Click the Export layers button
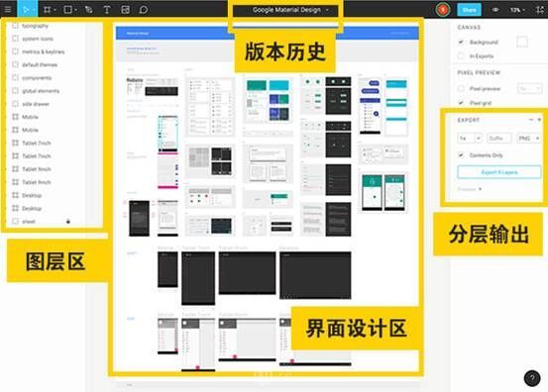Screen dimensions: 548x392 499,172
